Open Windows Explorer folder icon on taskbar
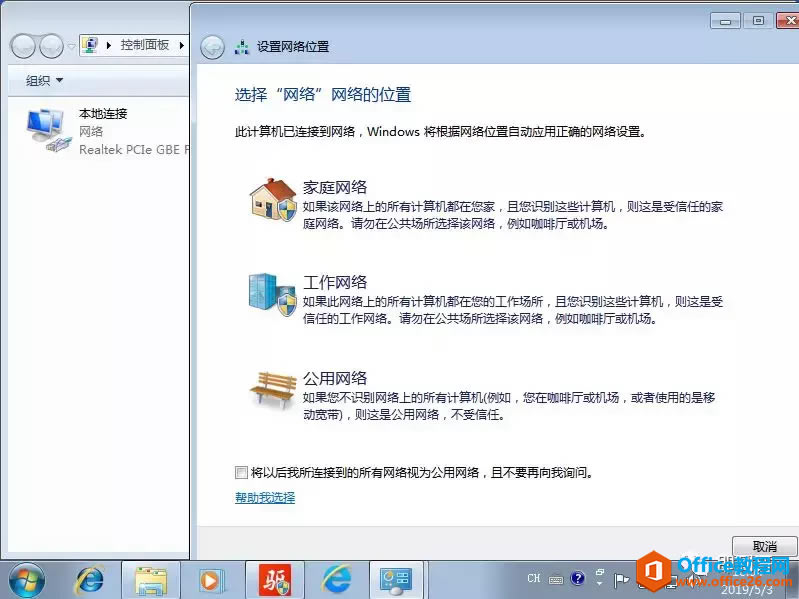Screen dimensions: 799x599 pos(151,581)
